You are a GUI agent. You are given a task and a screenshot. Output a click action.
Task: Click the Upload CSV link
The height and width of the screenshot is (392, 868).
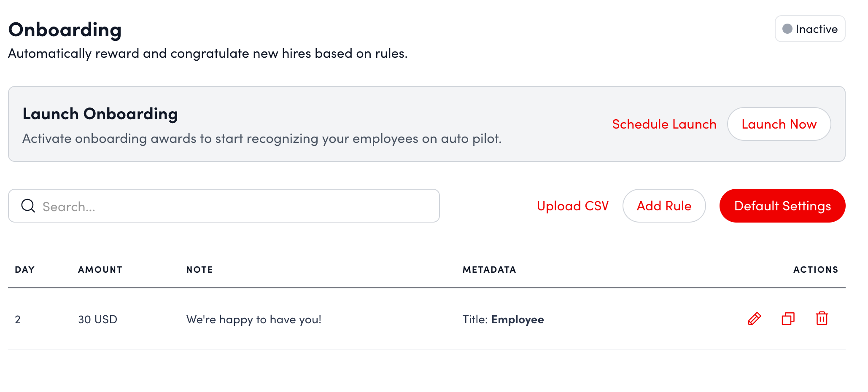tap(572, 206)
